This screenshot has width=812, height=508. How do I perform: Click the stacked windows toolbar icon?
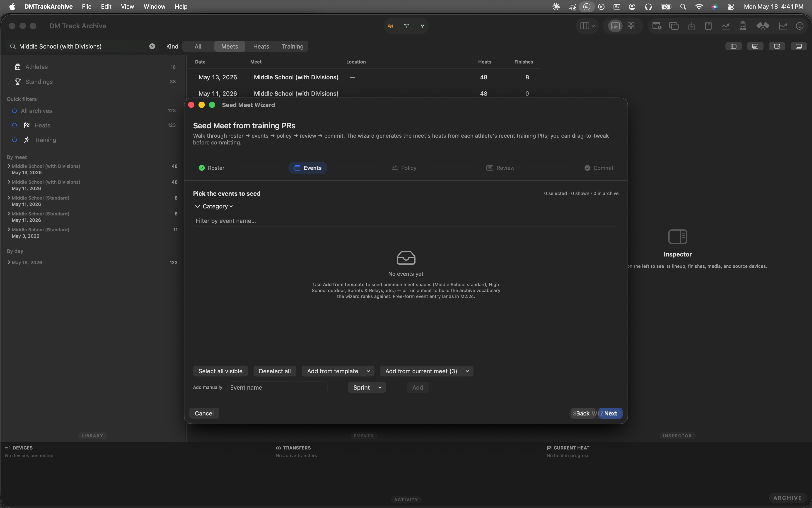(674, 26)
